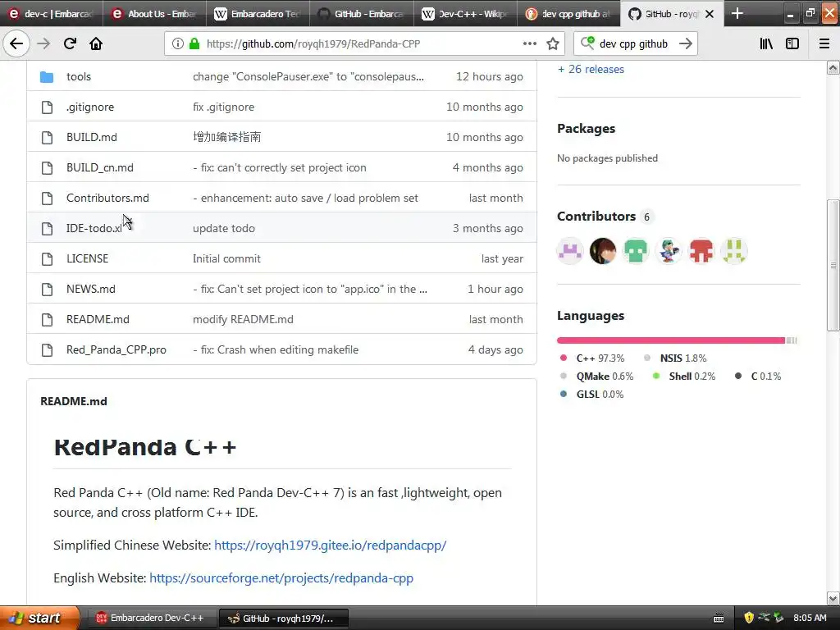Open page actions three-dots menu
Screen dimensions: 840x630
[x=529, y=44]
